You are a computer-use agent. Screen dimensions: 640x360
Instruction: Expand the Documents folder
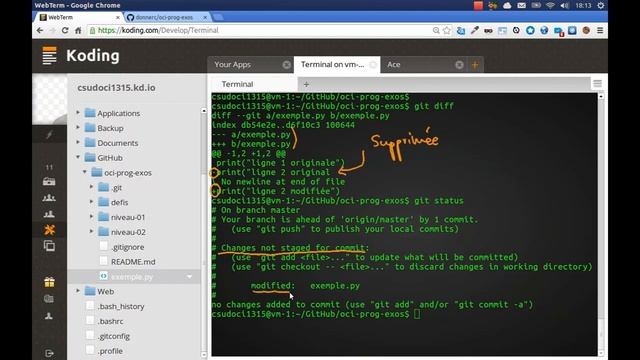pyautogui.click(x=78, y=142)
